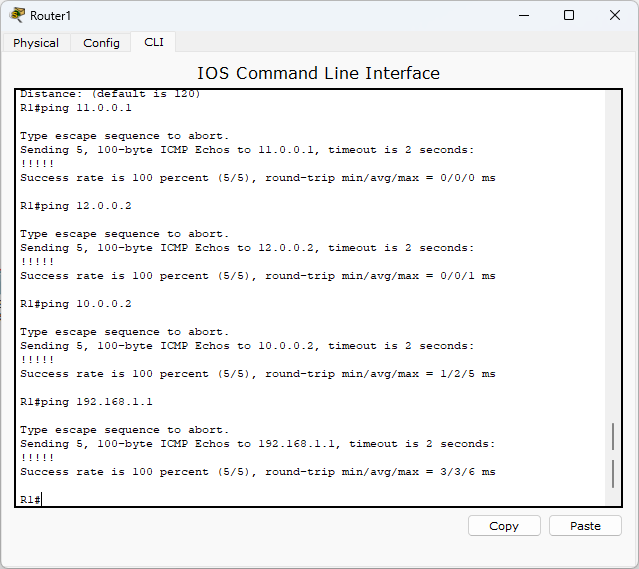
Task: Click the R1# prompt at terminal bottom
Action: pyautogui.click(x=30, y=500)
